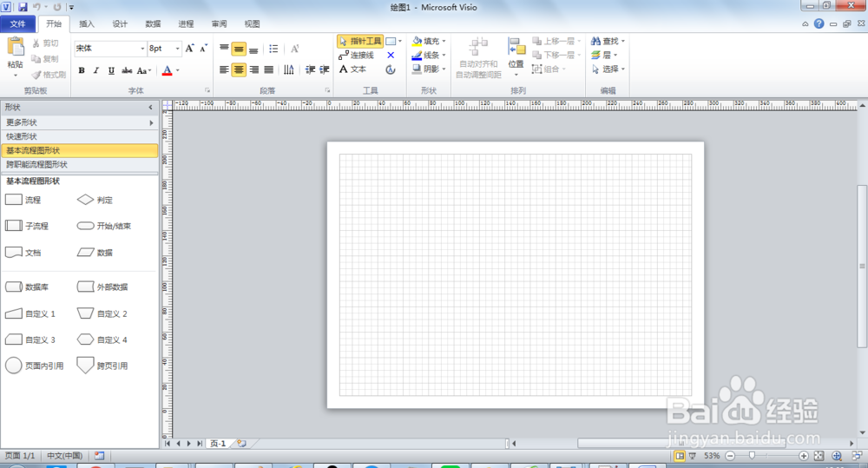The image size is (868, 468).
Task: Switch to the Process (进程) tab
Action: point(186,23)
